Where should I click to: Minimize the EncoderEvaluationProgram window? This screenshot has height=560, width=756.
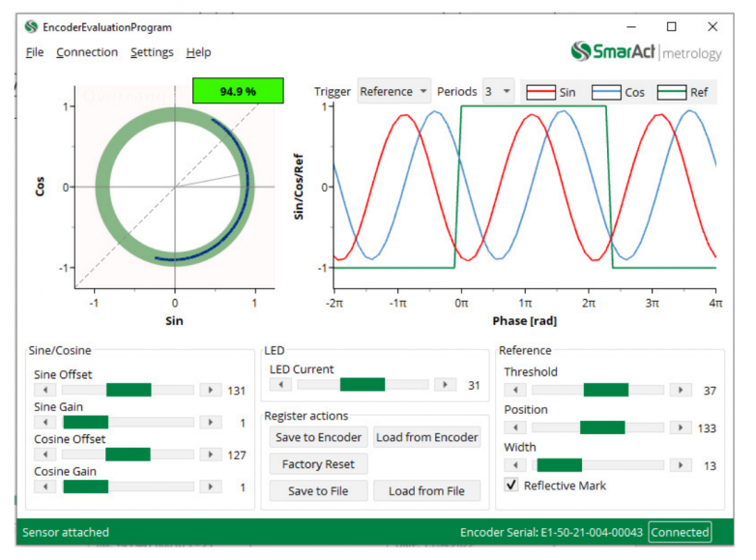[631, 27]
